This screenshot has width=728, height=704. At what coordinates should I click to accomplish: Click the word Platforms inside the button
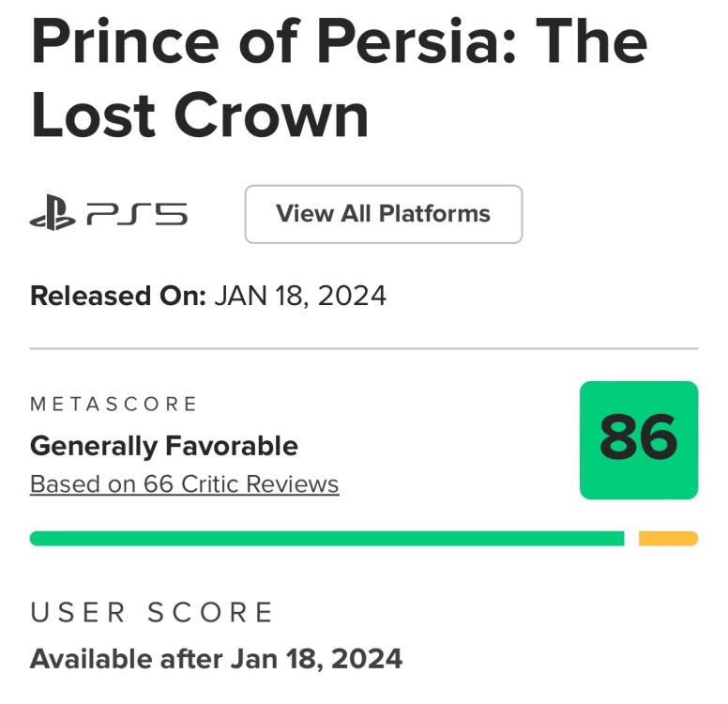[434, 214]
